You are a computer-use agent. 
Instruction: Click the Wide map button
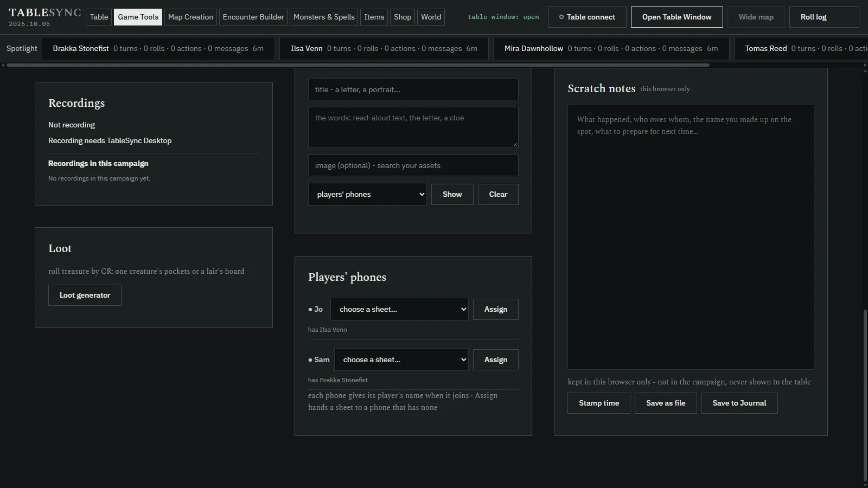[756, 17]
